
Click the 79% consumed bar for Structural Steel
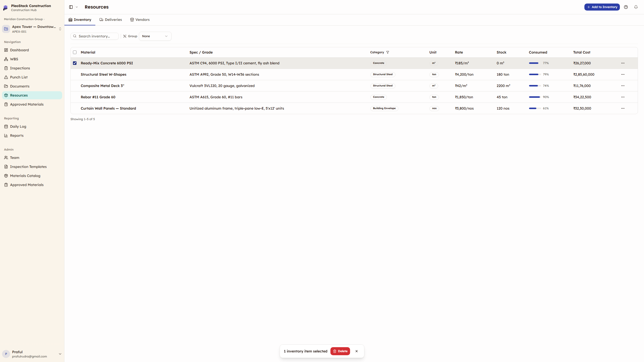tap(535, 74)
